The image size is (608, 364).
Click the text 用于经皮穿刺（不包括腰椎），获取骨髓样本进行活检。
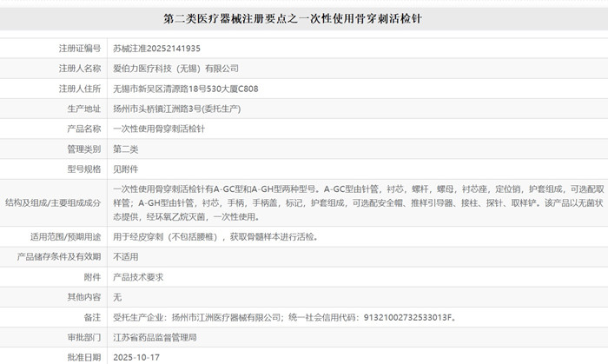[216, 237]
